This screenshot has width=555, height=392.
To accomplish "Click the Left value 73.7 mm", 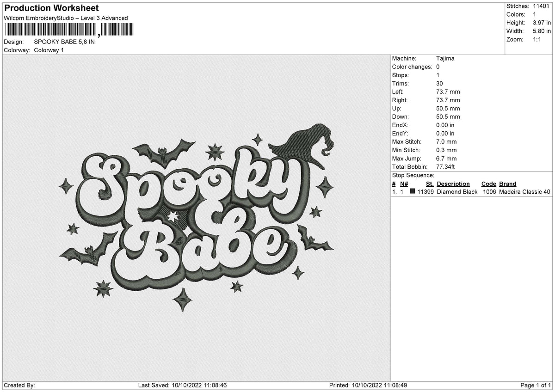I will (448, 92).
